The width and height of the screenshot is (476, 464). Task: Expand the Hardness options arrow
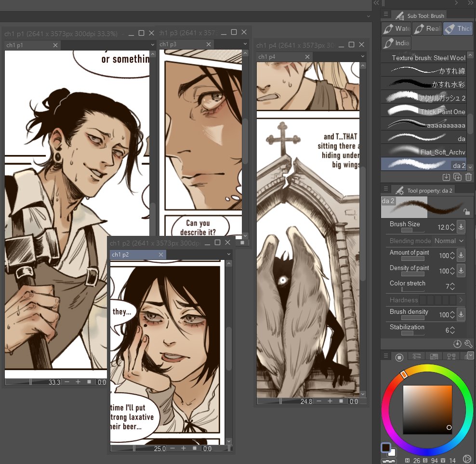click(461, 300)
